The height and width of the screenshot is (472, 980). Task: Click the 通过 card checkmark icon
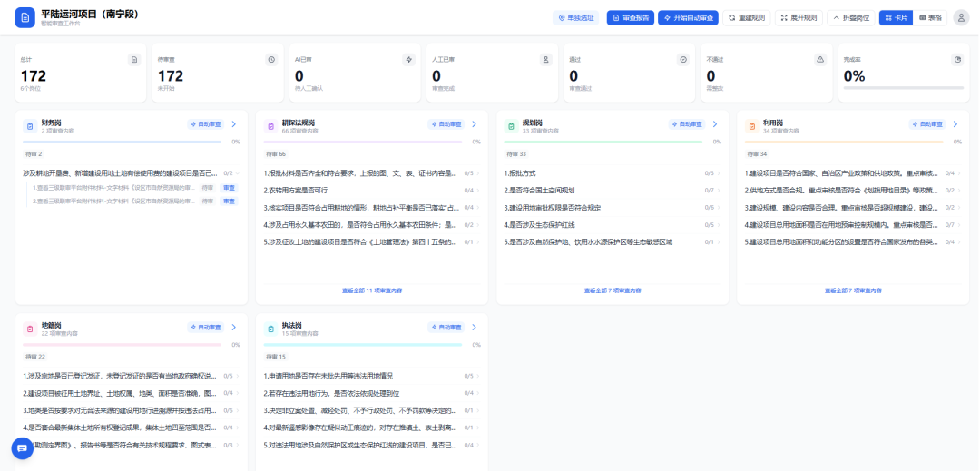[683, 59]
